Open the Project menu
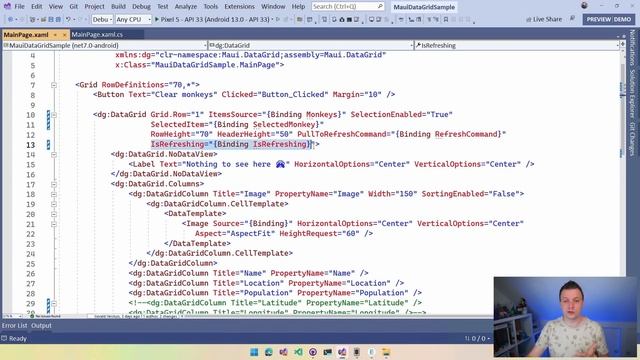The height and width of the screenshot is (360, 640). (94, 7)
